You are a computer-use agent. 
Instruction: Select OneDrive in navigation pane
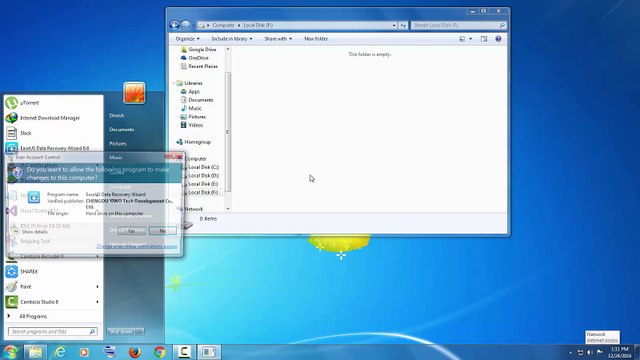(195, 58)
